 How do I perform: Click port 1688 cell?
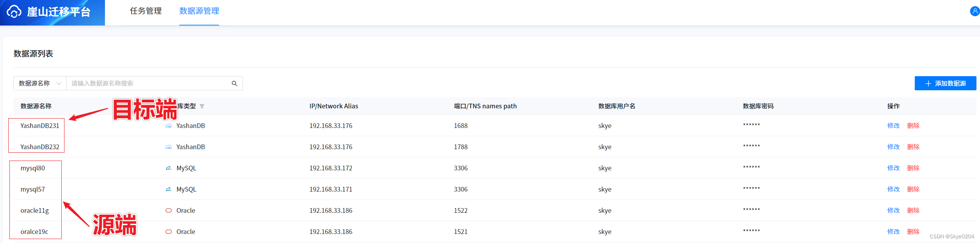point(461,126)
